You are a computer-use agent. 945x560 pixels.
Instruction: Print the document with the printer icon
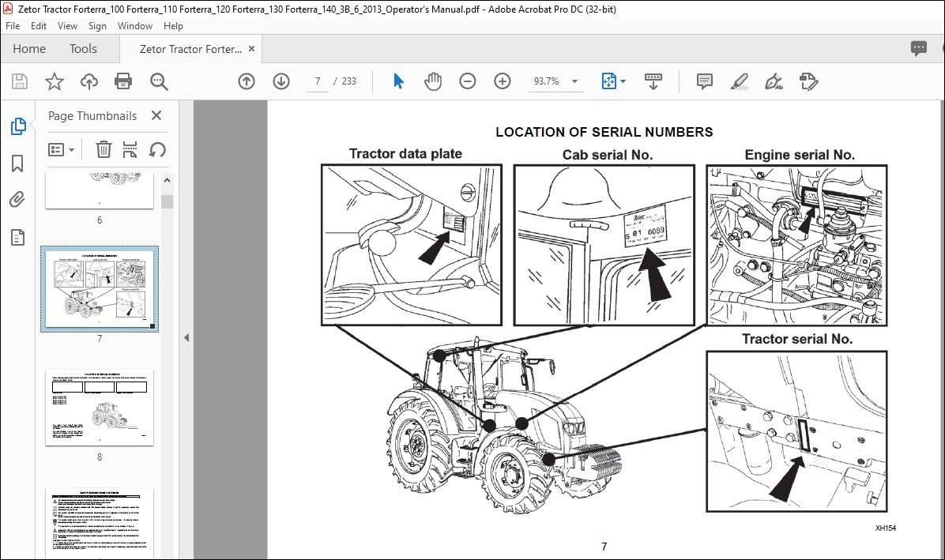click(x=123, y=81)
